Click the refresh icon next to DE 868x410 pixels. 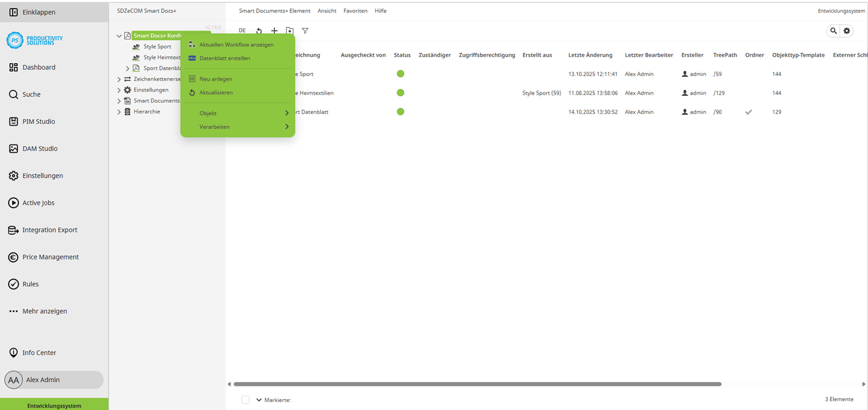(x=259, y=31)
